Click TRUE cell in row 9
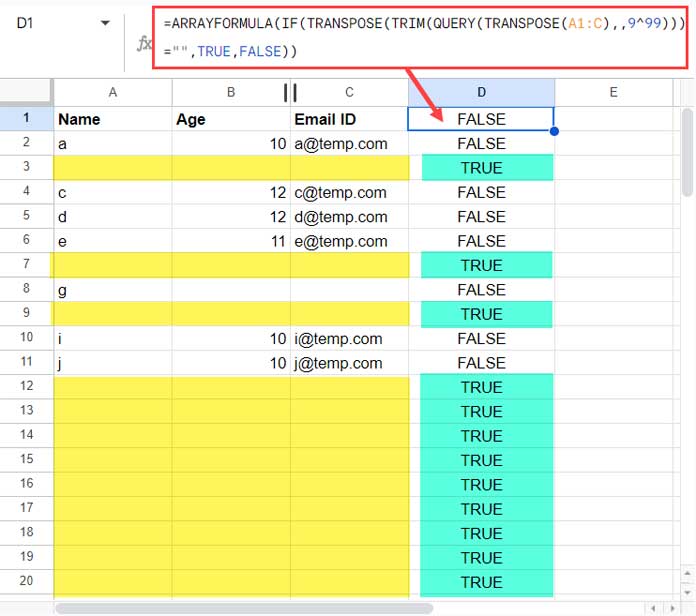Screen dimensions: 696x616 (x=481, y=314)
